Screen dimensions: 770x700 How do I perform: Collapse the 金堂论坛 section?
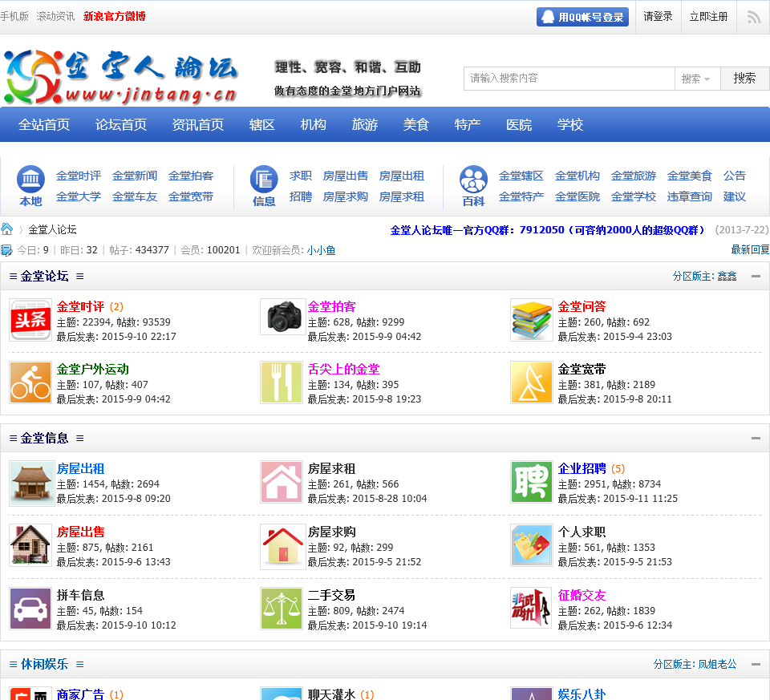point(756,277)
